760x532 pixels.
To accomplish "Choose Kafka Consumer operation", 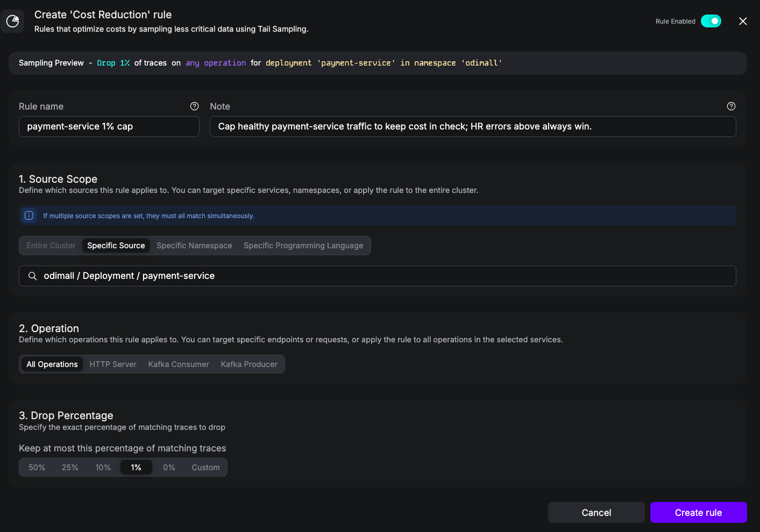I will tap(179, 364).
